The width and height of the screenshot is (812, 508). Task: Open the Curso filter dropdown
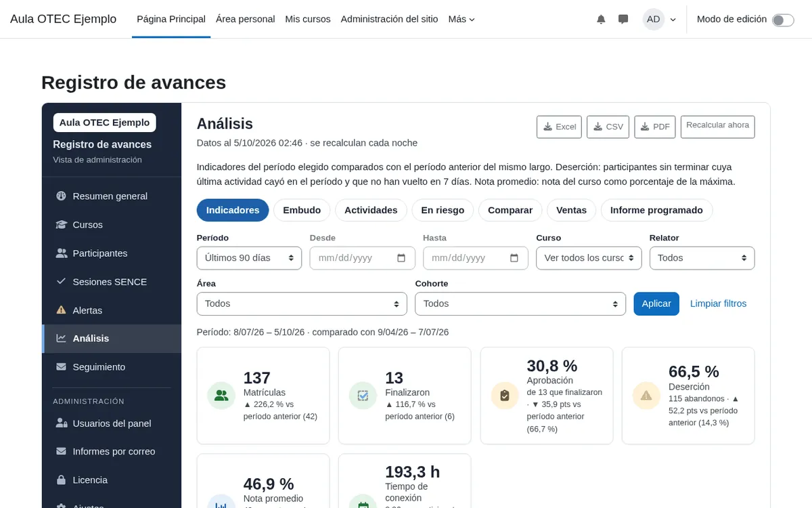pyautogui.click(x=589, y=258)
